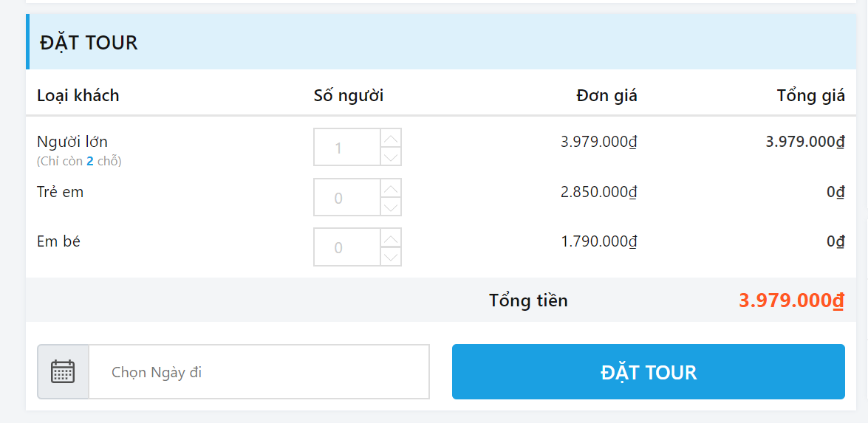
Task: Select the Người lớn quantity input box
Action: pyautogui.click(x=347, y=147)
